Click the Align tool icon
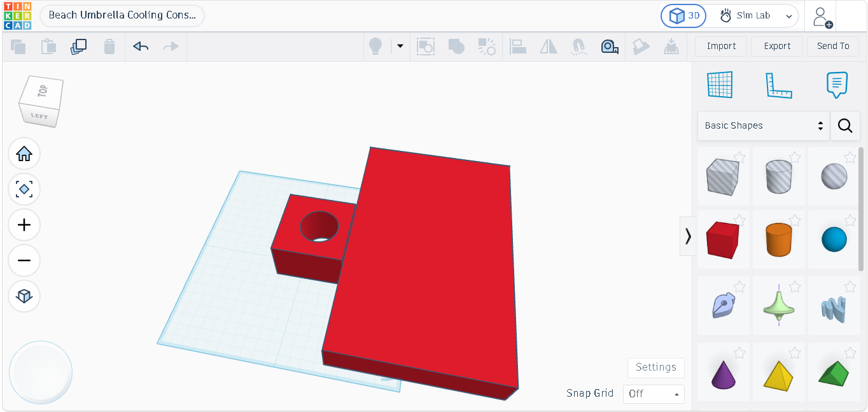This screenshot has height=412, width=868. 518,46
